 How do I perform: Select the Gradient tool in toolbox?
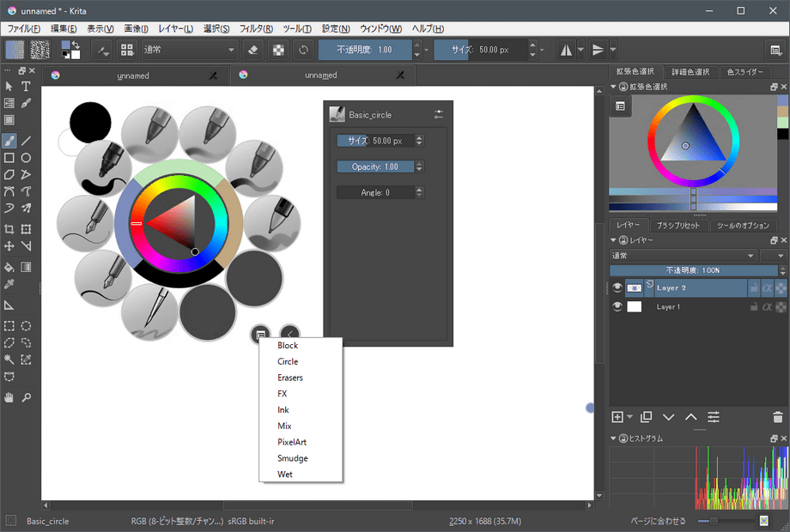pos(26,267)
